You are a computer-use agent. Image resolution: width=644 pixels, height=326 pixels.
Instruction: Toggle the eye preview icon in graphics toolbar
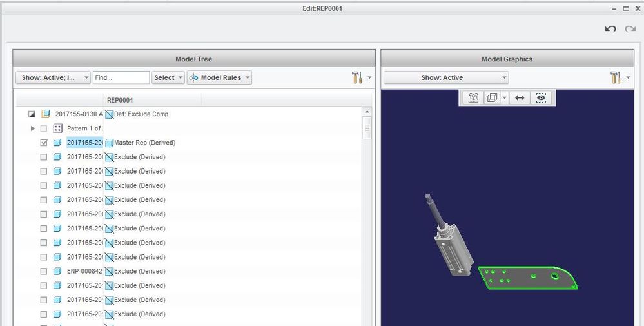click(x=541, y=98)
